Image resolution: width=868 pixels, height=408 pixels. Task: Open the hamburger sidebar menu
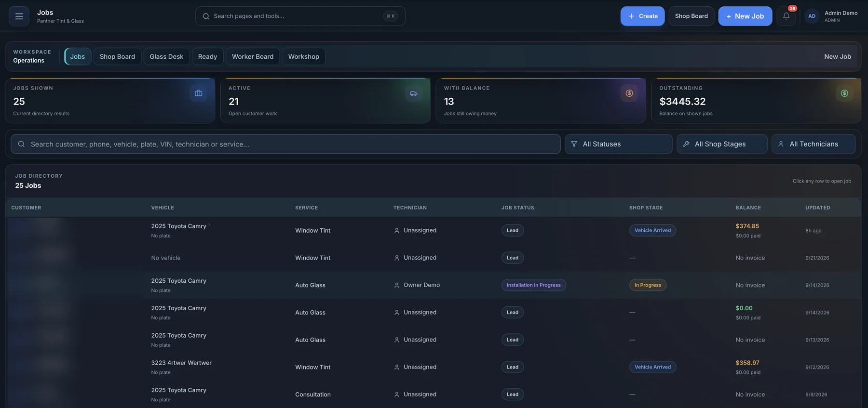(19, 16)
